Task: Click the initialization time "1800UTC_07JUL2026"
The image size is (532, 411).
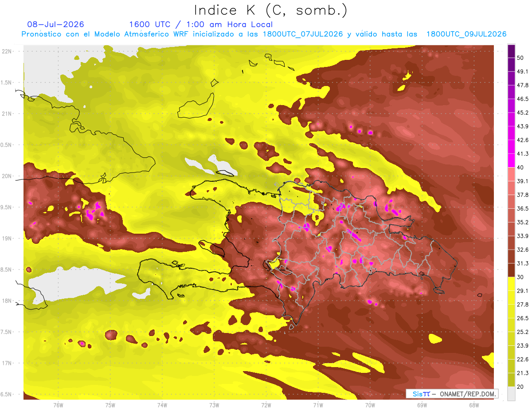Action: 303,34
